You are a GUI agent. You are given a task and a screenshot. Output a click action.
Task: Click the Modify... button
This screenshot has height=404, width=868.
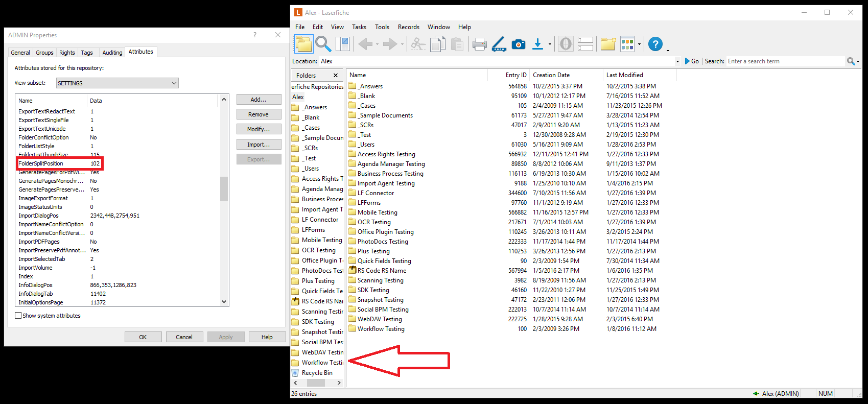coord(259,129)
